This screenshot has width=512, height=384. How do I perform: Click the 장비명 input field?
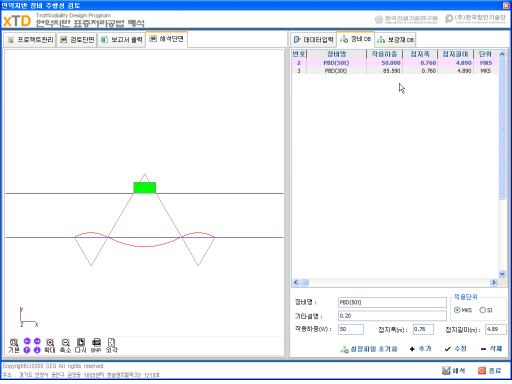pos(392,302)
